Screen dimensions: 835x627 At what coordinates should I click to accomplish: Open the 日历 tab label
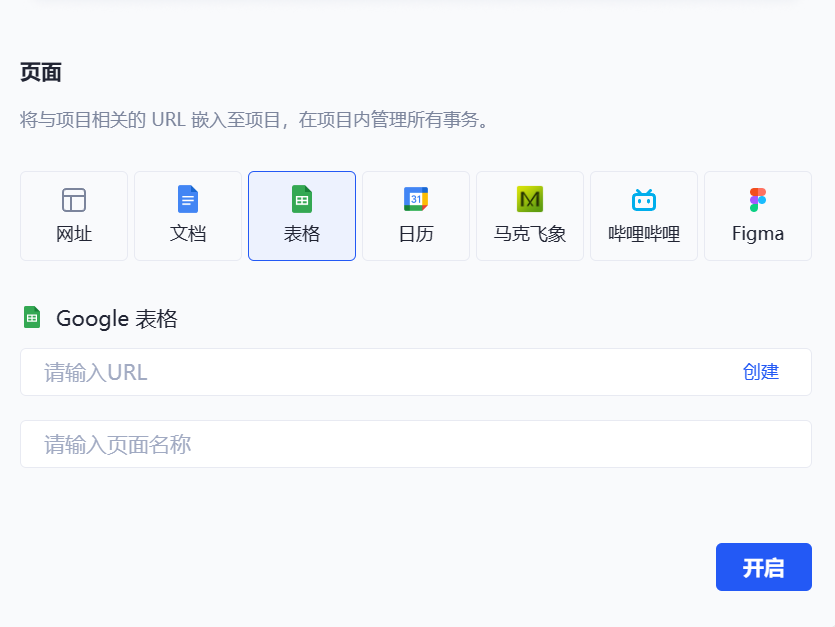point(416,235)
